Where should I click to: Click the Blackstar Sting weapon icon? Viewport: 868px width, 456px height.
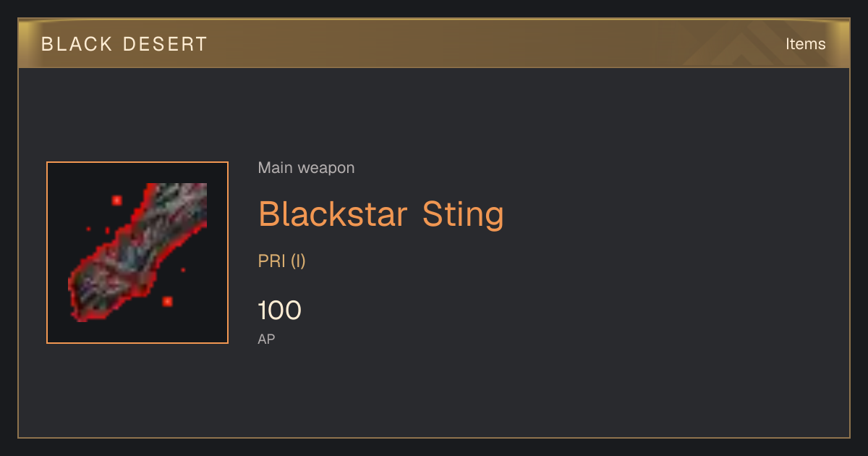tap(137, 253)
